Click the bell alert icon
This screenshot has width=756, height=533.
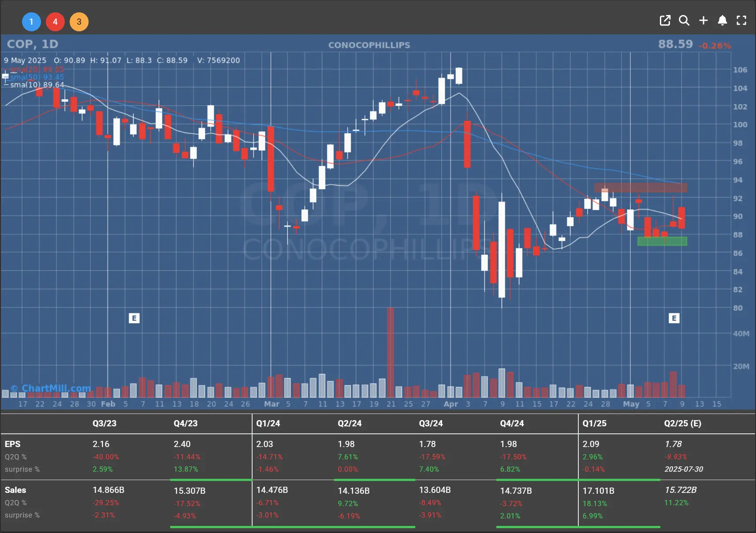pos(722,20)
